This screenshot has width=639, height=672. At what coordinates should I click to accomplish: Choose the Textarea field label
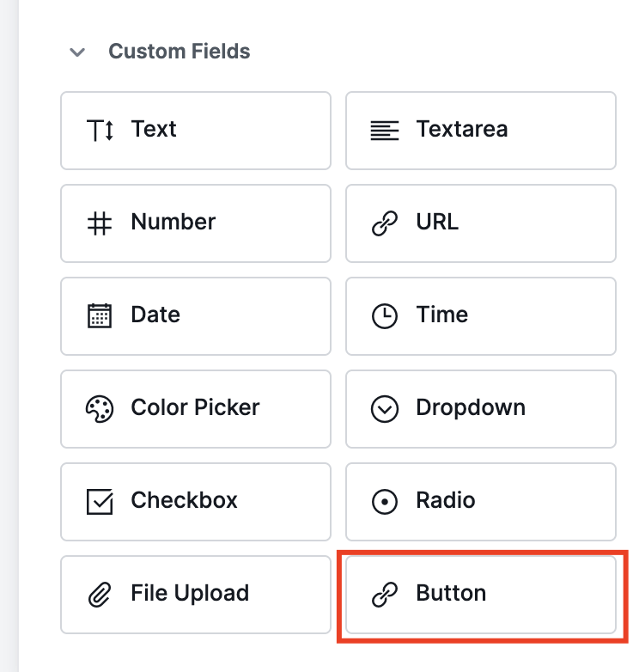[461, 130]
